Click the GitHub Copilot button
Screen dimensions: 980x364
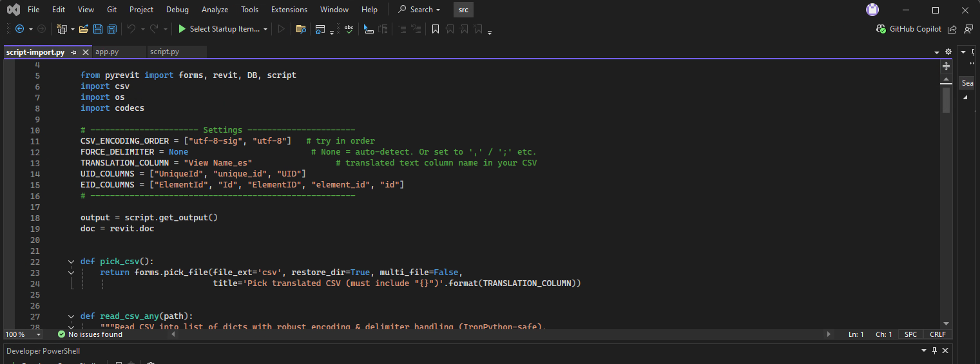pyautogui.click(x=909, y=29)
